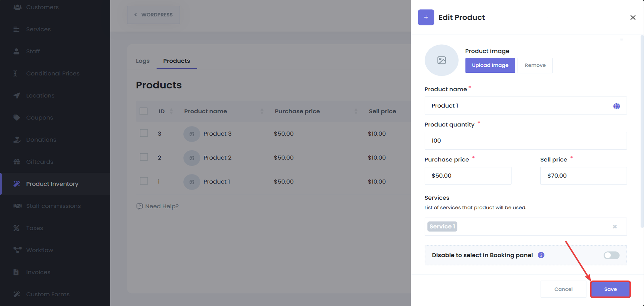Click the Save button
Viewport: 644px width, 306px height.
click(610, 289)
